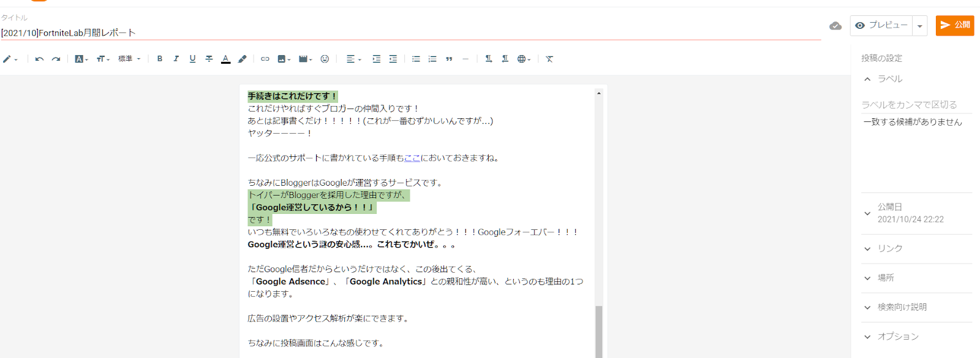
Task: Click the 2021/10/24 22:22 date text
Action: pos(911,219)
